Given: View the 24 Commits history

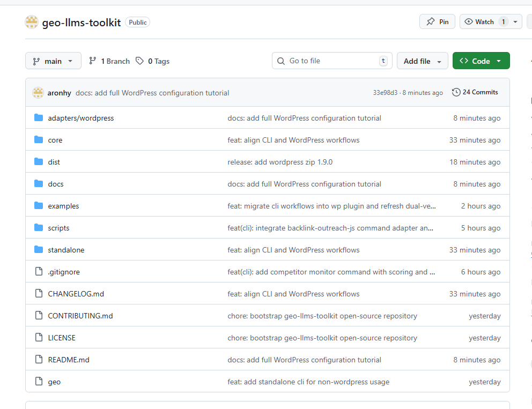Looking at the screenshot, I should point(475,92).
